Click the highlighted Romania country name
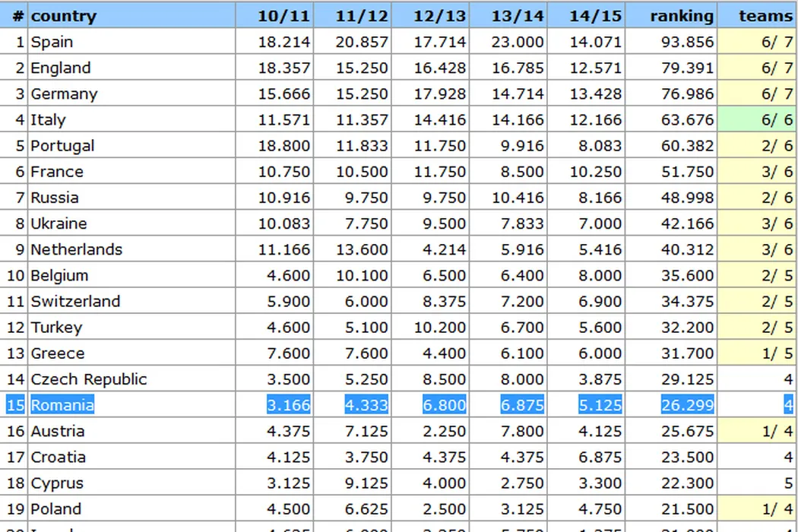The width and height of the screenshot is (798, 532). pos(62,405)
